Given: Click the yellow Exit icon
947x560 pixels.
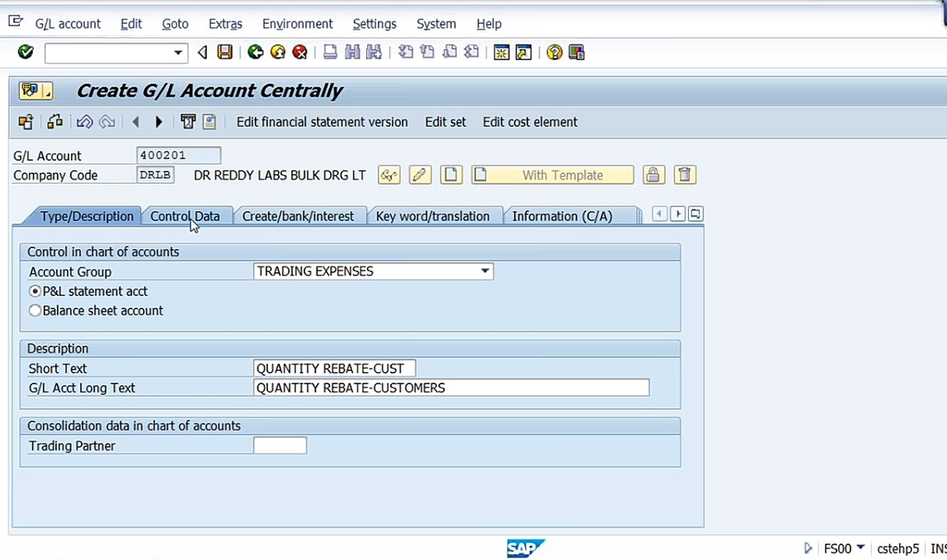Looking at the screenshot, I should point(278,52).
